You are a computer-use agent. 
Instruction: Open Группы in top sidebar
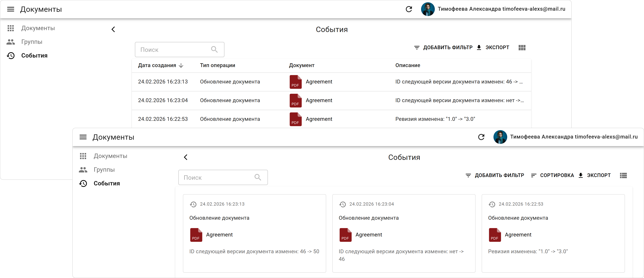click(32, 42)
